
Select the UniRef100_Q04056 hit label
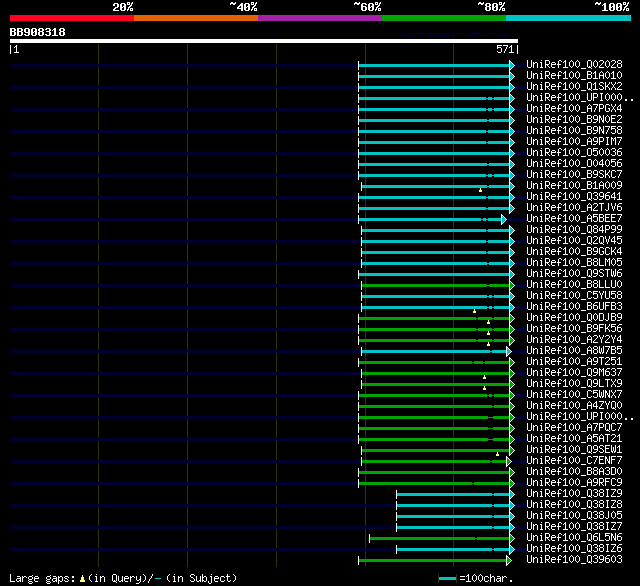[574, 164]
